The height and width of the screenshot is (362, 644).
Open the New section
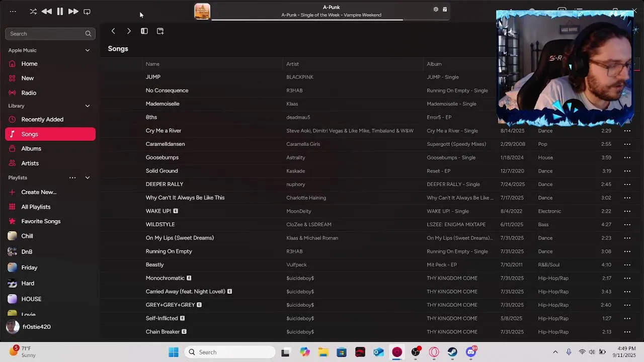(x=50, y=78)
